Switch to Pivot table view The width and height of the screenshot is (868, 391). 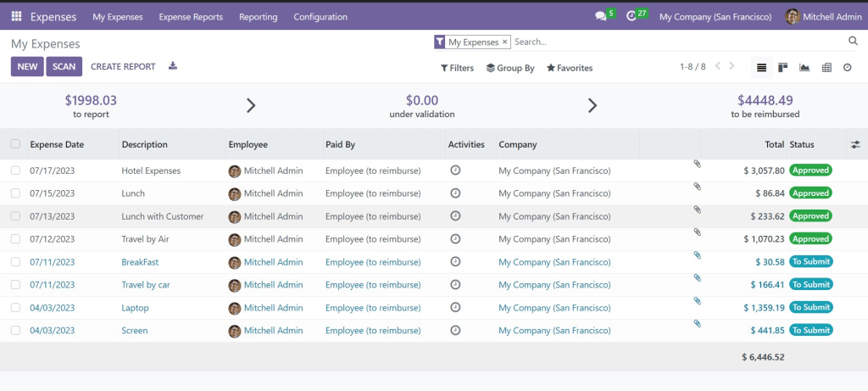(826, 67)
